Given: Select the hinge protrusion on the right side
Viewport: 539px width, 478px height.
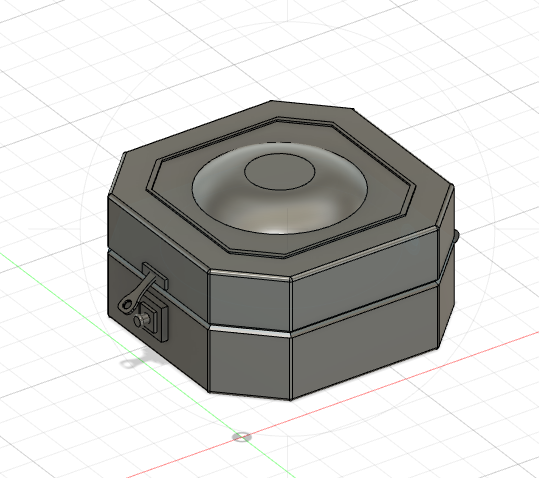Looking at the screenshot, I should coord(456,237).
